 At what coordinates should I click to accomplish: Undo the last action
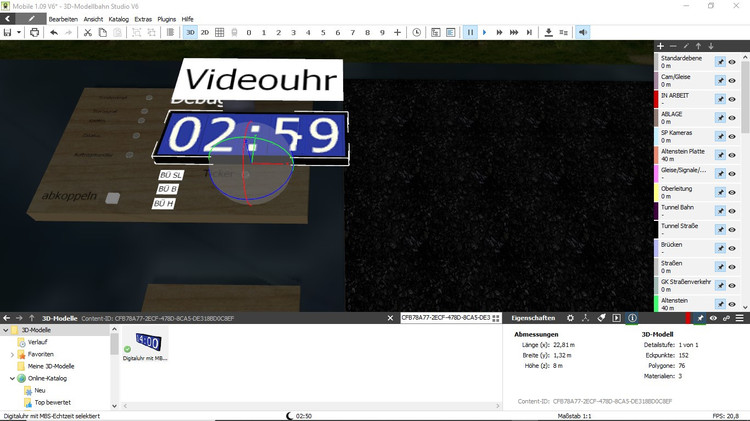(54, 33)
